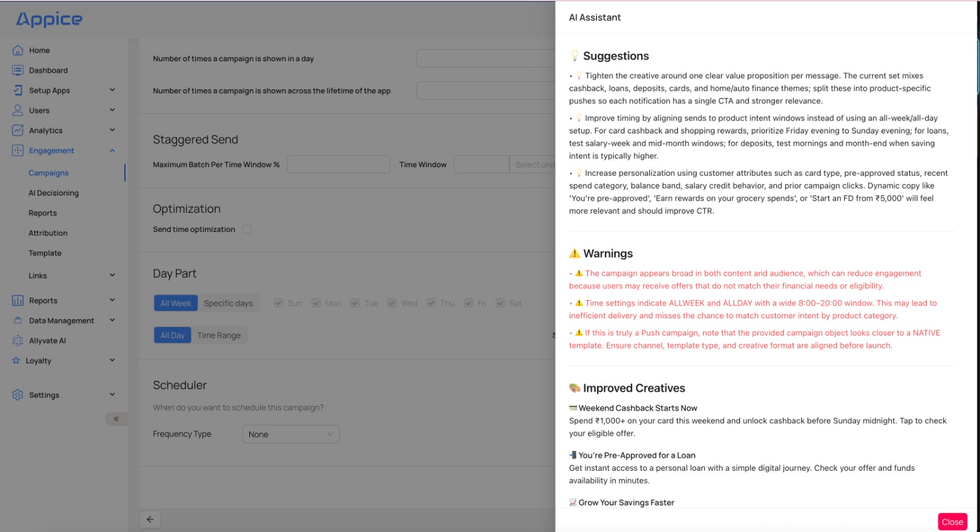Toggle the Fri day checkbox
Image resolution: width=980 pixels, height=532 pixels.
pyautogui.click(x=469, y=303)
